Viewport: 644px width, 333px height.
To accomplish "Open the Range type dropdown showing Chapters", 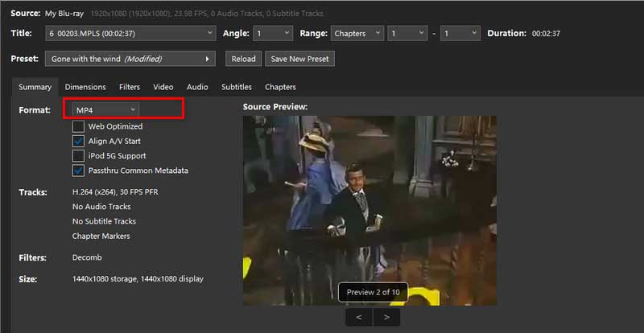I will pos(357,33).
